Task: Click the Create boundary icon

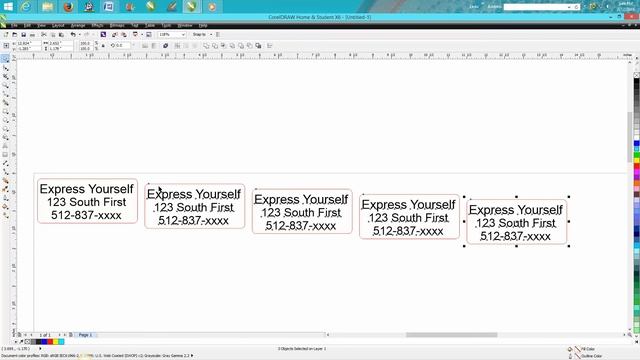Action: (258, 46)
